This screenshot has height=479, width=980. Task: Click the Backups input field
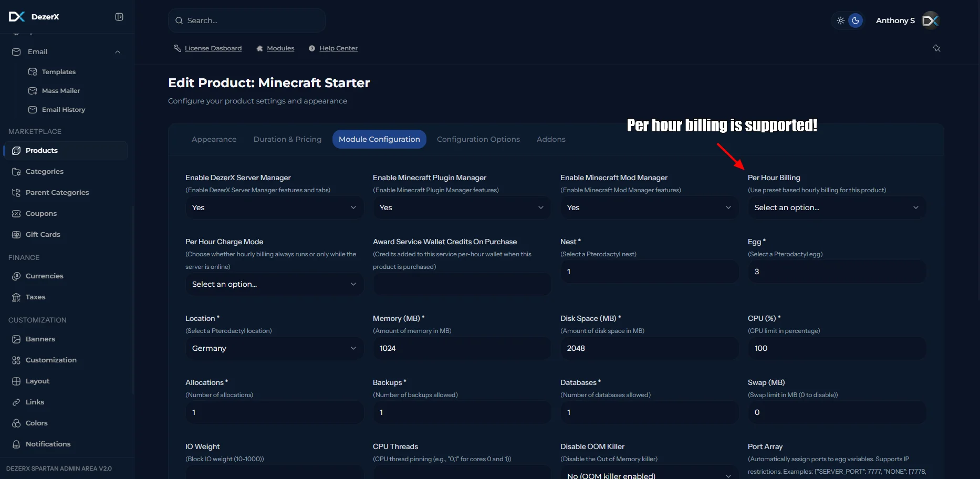[x=462, y=412]
